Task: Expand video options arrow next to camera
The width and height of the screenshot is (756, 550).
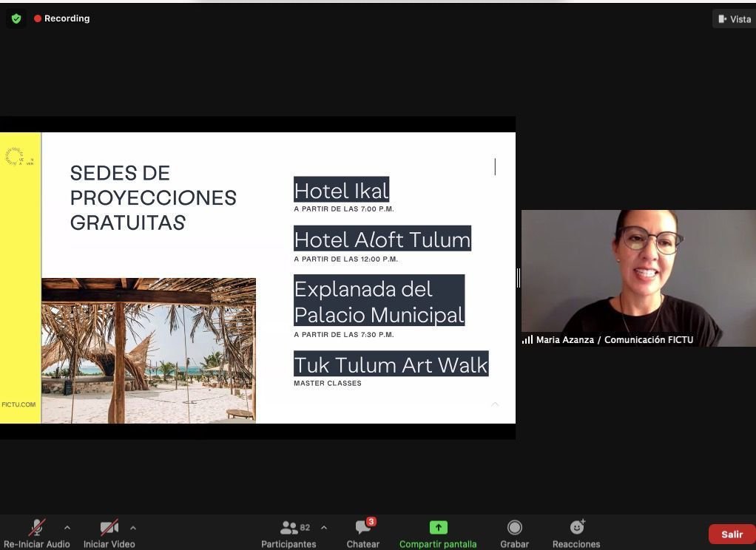Action: click(133, 528)
